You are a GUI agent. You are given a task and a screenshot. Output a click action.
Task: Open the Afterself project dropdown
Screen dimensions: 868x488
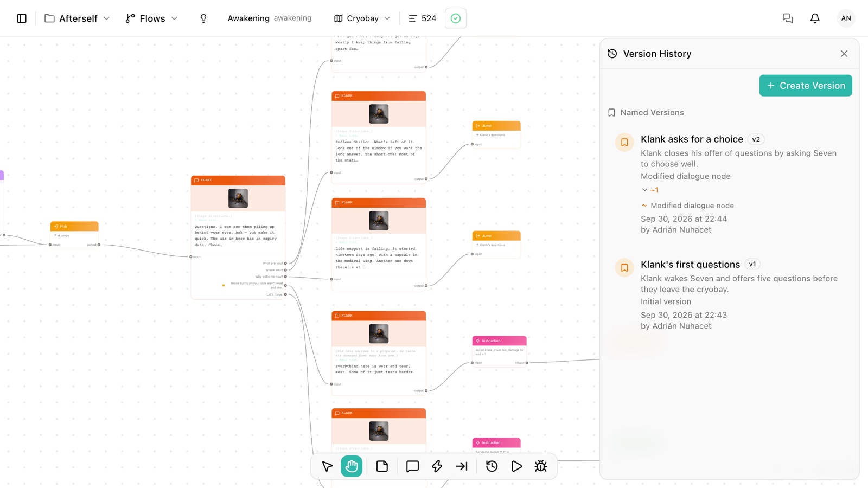[78, 18]
